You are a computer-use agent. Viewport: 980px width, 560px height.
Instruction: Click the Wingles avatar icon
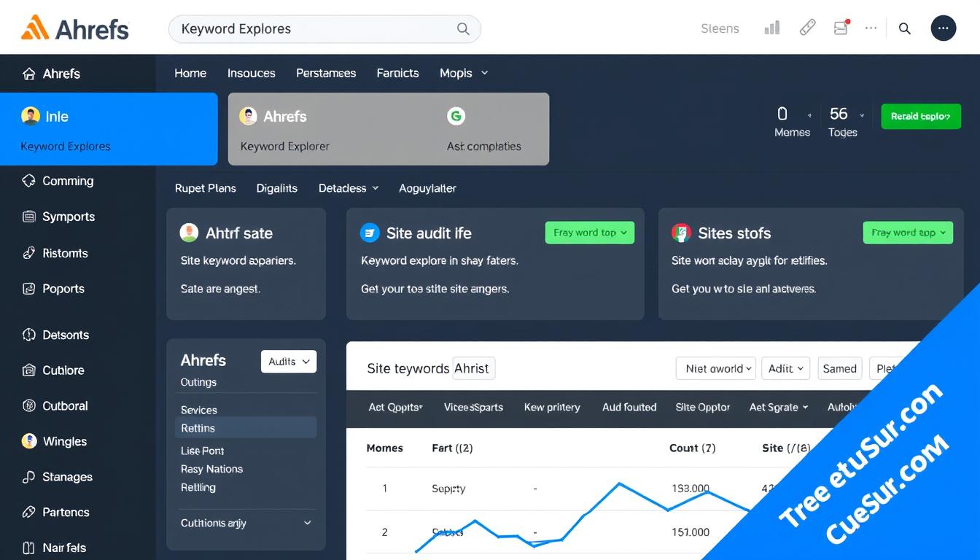pyautogui.click(x=29, y=441)
